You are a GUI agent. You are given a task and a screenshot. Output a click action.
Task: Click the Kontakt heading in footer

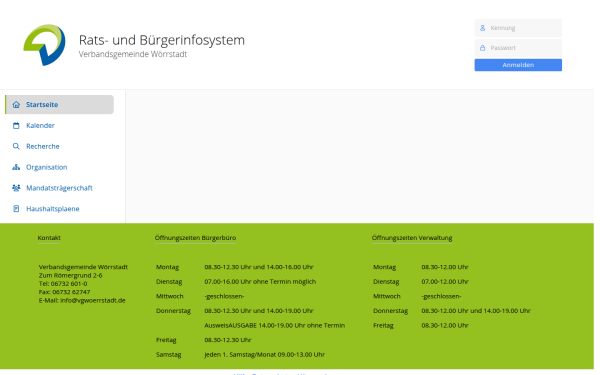point(49,238)
